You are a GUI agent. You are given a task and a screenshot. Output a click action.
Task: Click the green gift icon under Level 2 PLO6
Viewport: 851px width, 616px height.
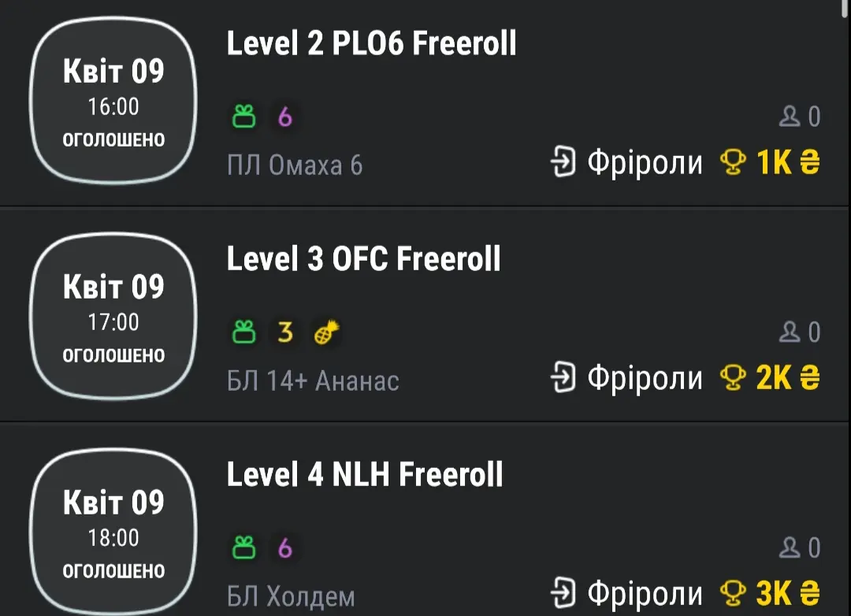[243, 117]
